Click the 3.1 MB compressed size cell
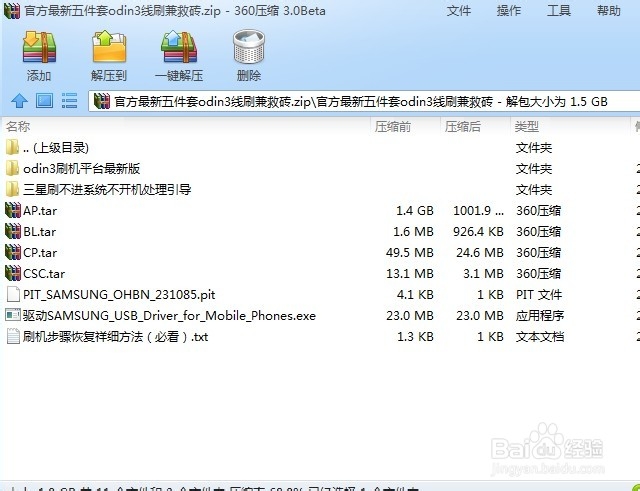This screenshot has width=640, height=491. (483, 273)
